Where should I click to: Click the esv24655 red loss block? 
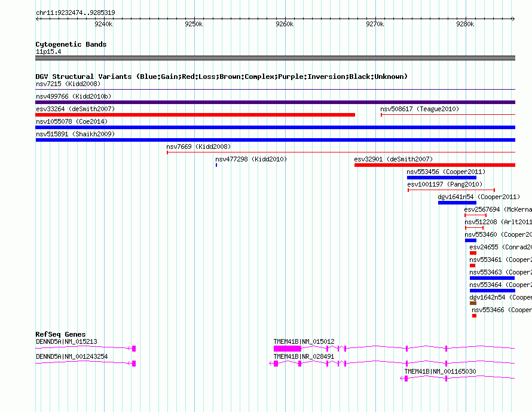pyautogui.click(x=473, y=253)
